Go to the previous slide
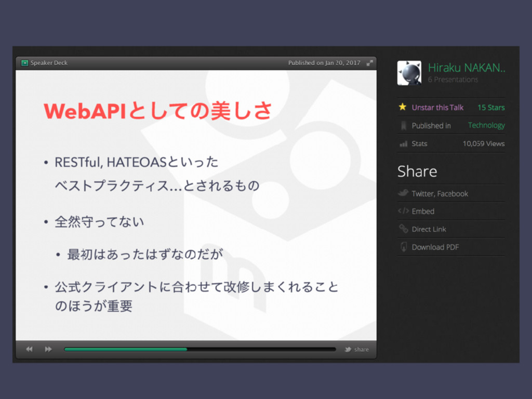Screen dimensions: 532x399 pyautogui.click(x=30, y=349)
